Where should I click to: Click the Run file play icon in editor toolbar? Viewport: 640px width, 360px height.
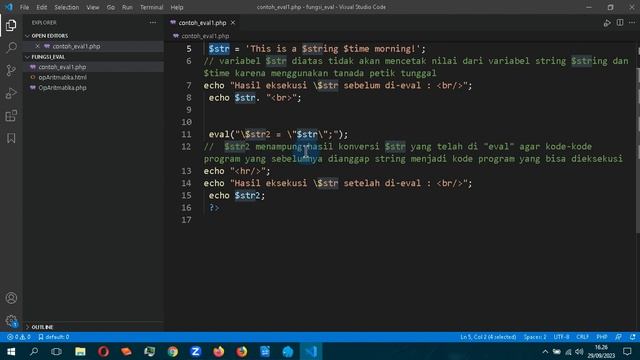(607, 23)
